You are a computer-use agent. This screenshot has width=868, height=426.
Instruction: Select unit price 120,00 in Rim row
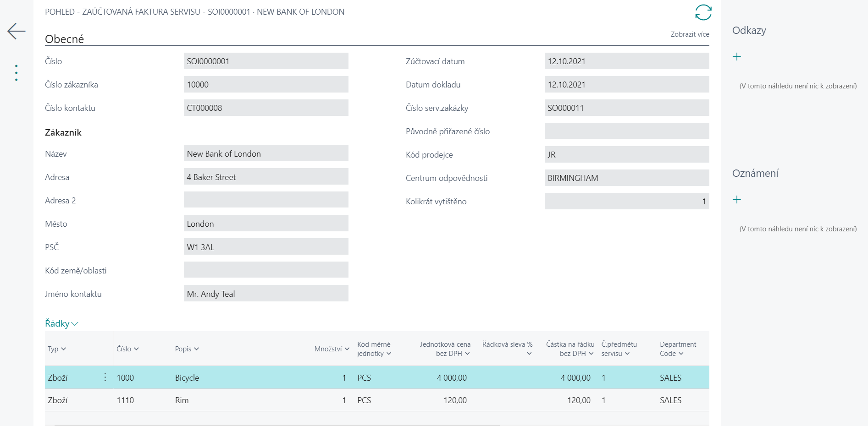click(455, 400)
